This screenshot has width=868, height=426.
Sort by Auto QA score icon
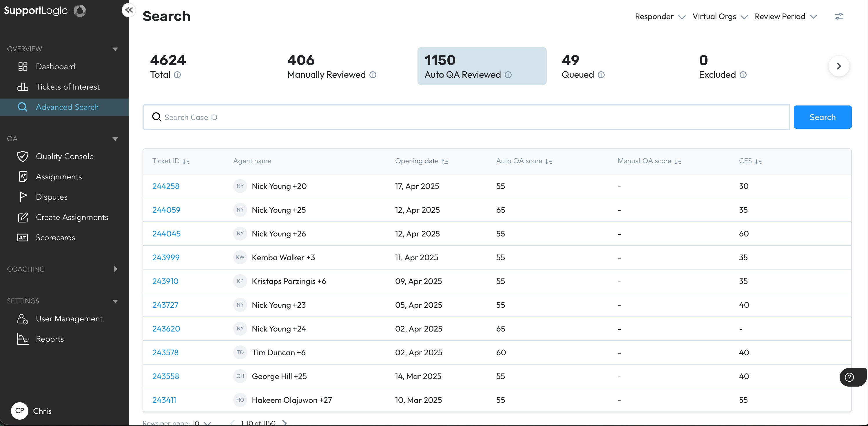pos(548,161)
